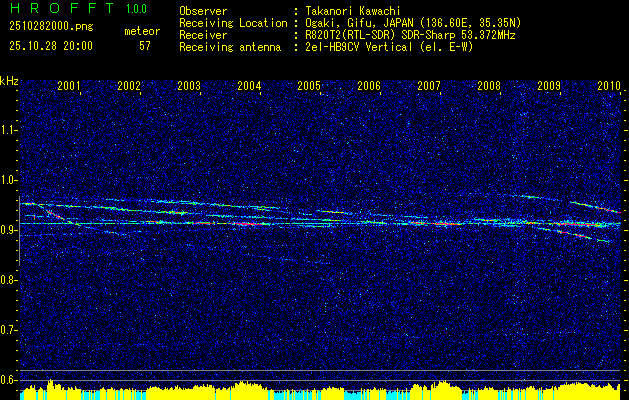Click the 2009 time marker
The height and width of the screenshot is (400, 629).
tap(549, 85)
